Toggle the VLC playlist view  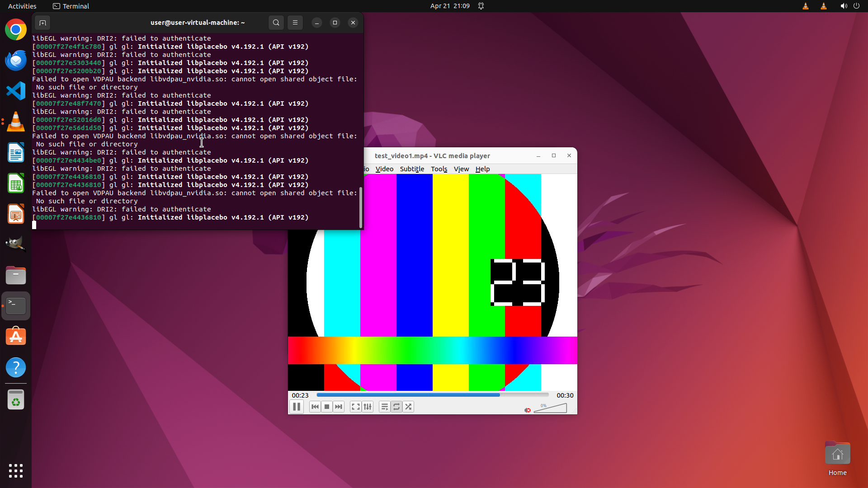tap(384, 407)
